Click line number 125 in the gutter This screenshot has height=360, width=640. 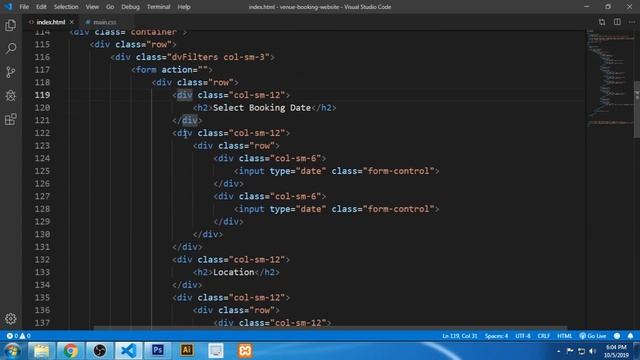coord(42,171)
